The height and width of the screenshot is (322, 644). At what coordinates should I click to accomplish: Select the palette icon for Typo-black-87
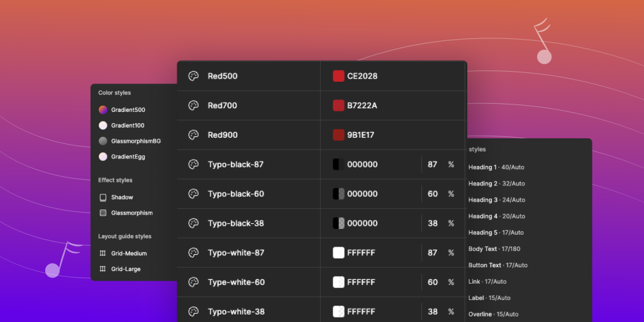[194, 165]
